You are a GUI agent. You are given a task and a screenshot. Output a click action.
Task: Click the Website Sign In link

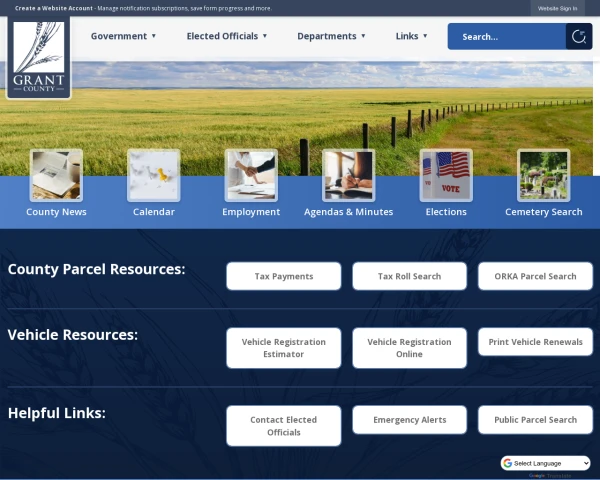click(x=557, y=8)
